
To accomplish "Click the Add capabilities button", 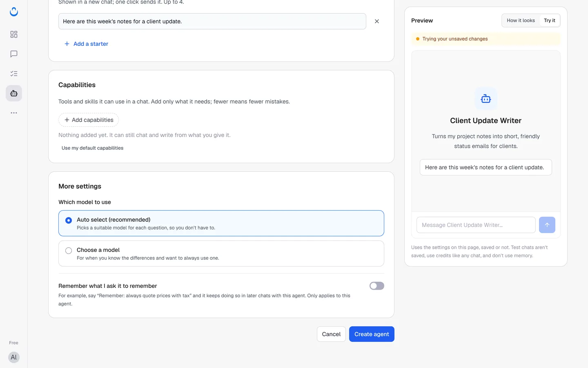I will tap(89, 120).
